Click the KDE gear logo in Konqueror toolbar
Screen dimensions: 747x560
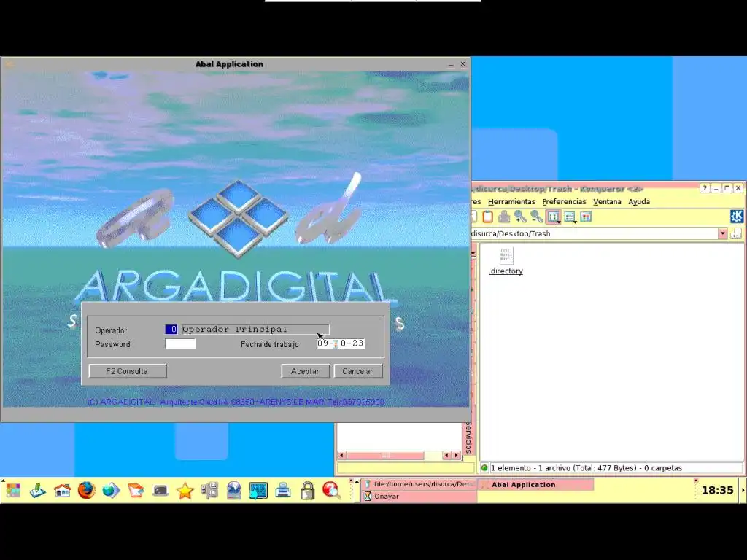[737, 216]
